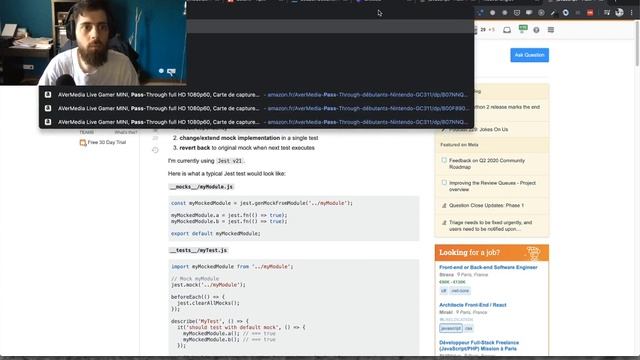Screen dimensions: 640x360
Task: Click the Free 30 Day Trial teams icon
Action: 83,142
